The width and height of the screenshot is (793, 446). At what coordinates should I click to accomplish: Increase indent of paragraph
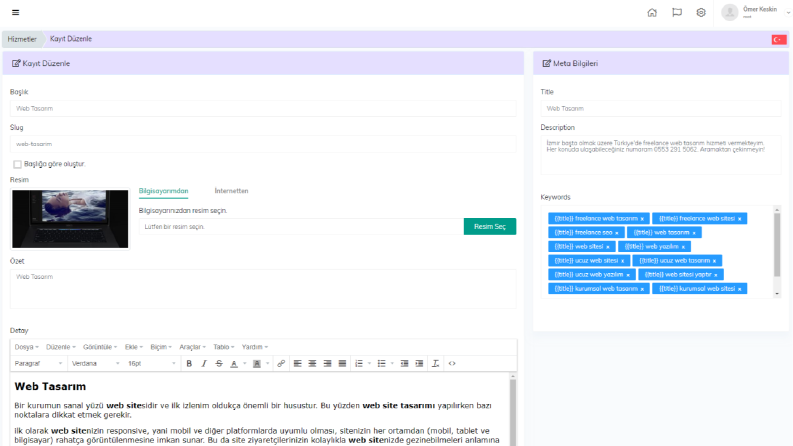[x=419, y=364]
